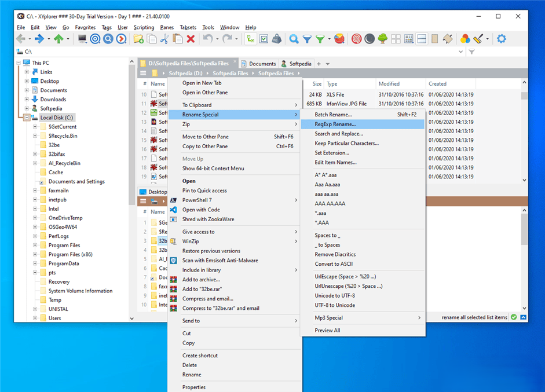
Task: Click the weight properties toolbar icon
Action: [x=277, y=39]
